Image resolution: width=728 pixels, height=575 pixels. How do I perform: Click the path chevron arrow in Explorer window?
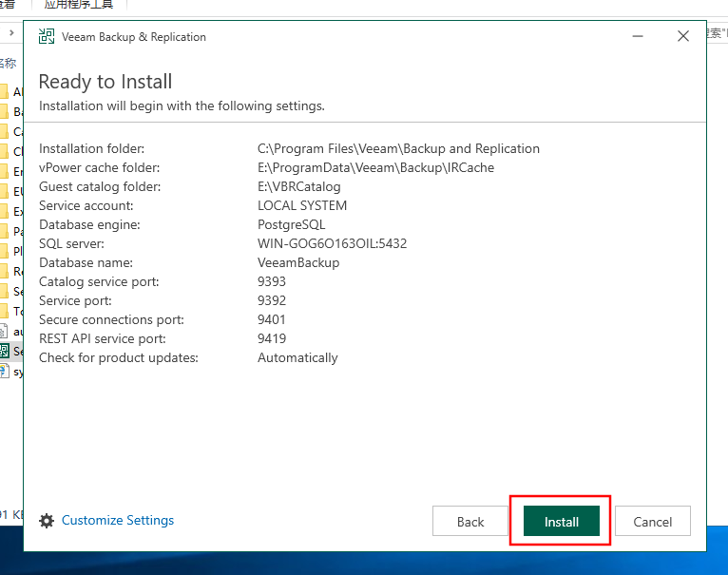[11, 32]
